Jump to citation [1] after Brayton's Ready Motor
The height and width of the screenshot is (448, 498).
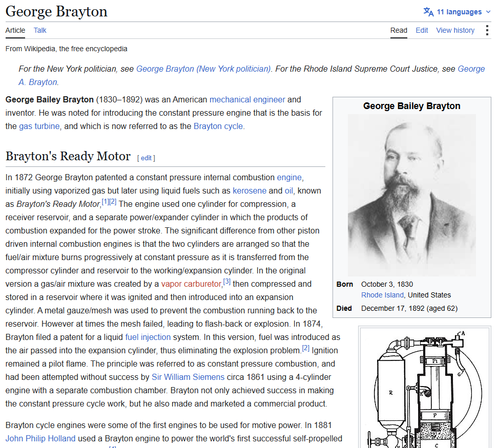click(105, 202)
